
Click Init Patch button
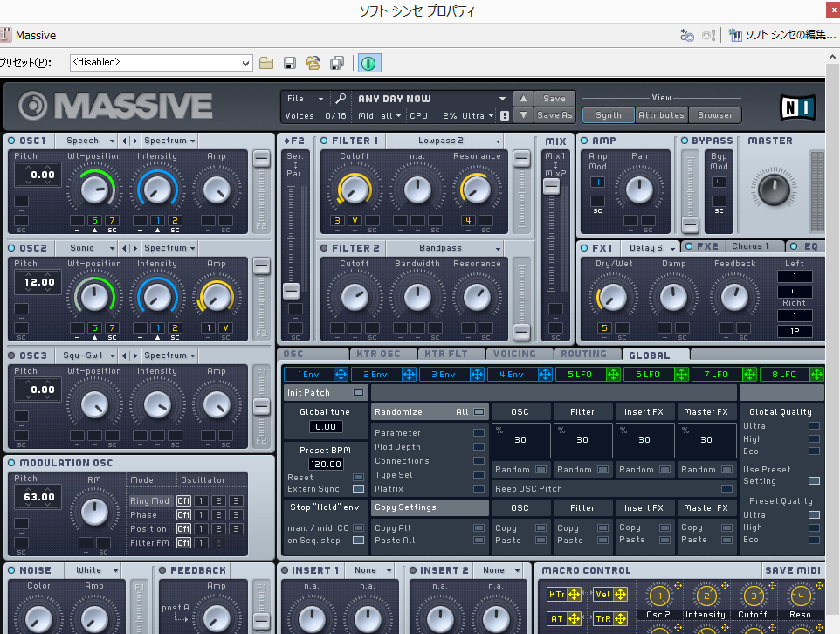(x=325, y=393)
